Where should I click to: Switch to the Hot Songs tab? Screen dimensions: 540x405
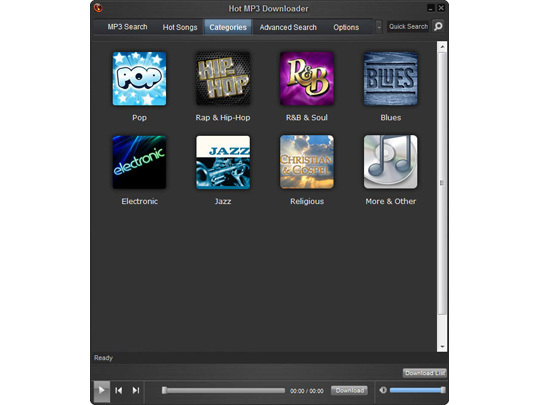pos(180,27)
